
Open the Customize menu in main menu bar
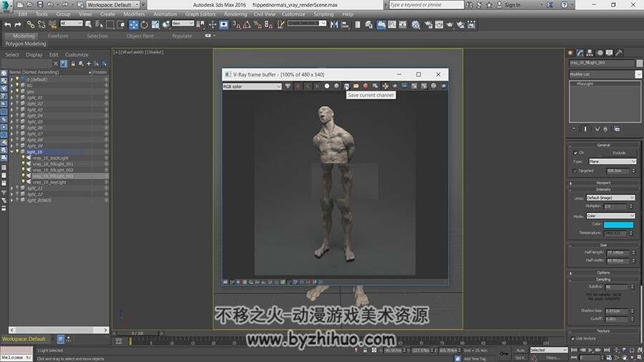pos(293,14)
